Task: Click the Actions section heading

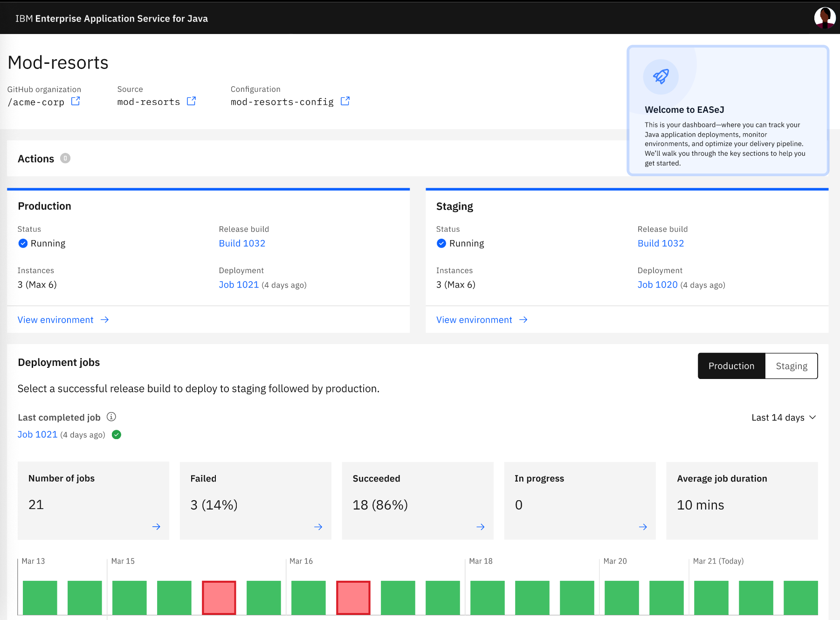Action: [x=36, y=159]
